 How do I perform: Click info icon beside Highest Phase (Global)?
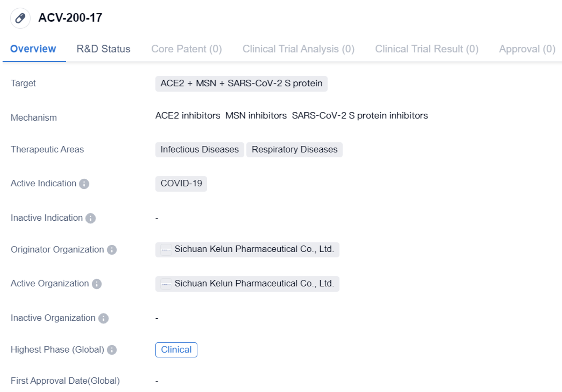click(112, 350)
